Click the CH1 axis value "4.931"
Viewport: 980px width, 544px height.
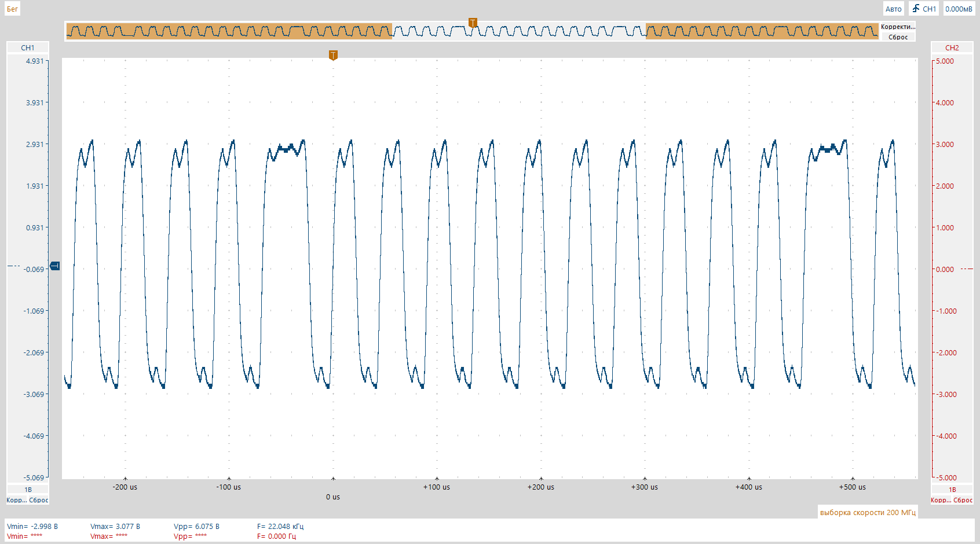[x=35, y=61]
